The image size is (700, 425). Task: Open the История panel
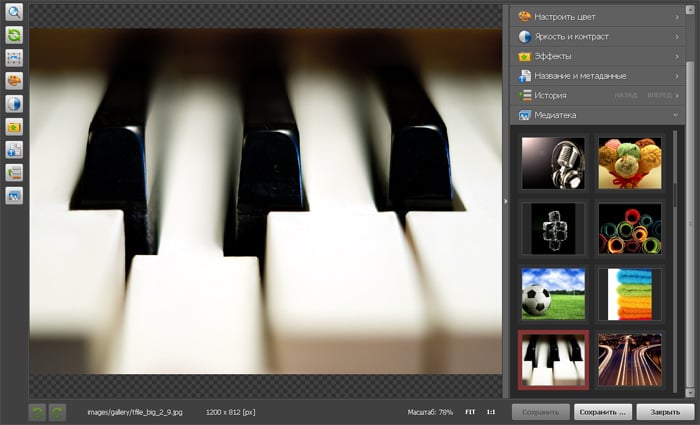click(x=560, y=96)
